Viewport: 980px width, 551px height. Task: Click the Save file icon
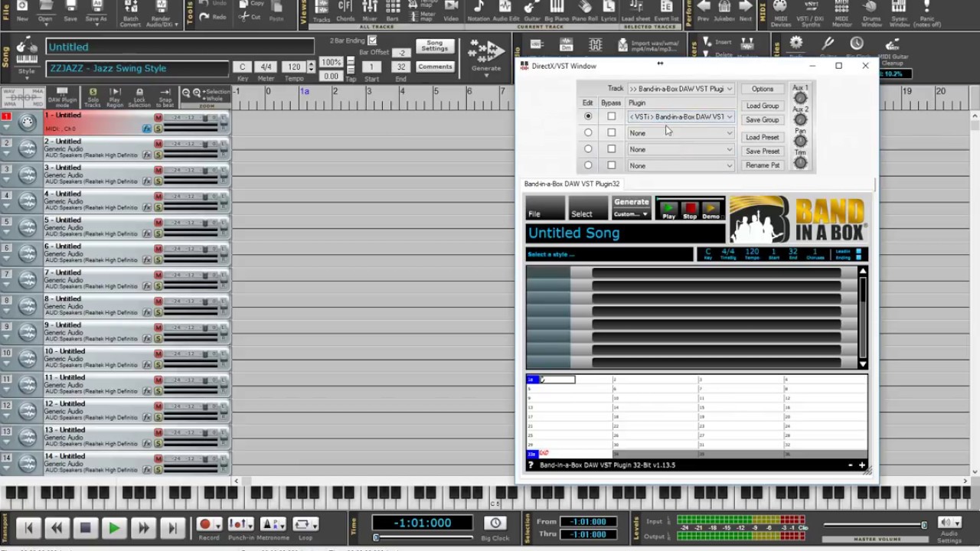click(x=70, y=10)
